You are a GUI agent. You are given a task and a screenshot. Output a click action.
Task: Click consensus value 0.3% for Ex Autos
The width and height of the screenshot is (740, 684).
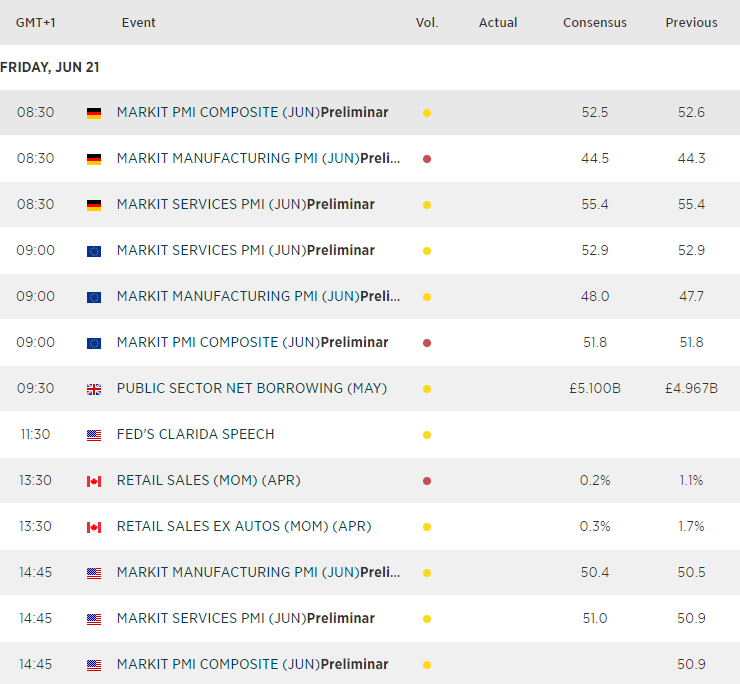(x=595, y=526)
